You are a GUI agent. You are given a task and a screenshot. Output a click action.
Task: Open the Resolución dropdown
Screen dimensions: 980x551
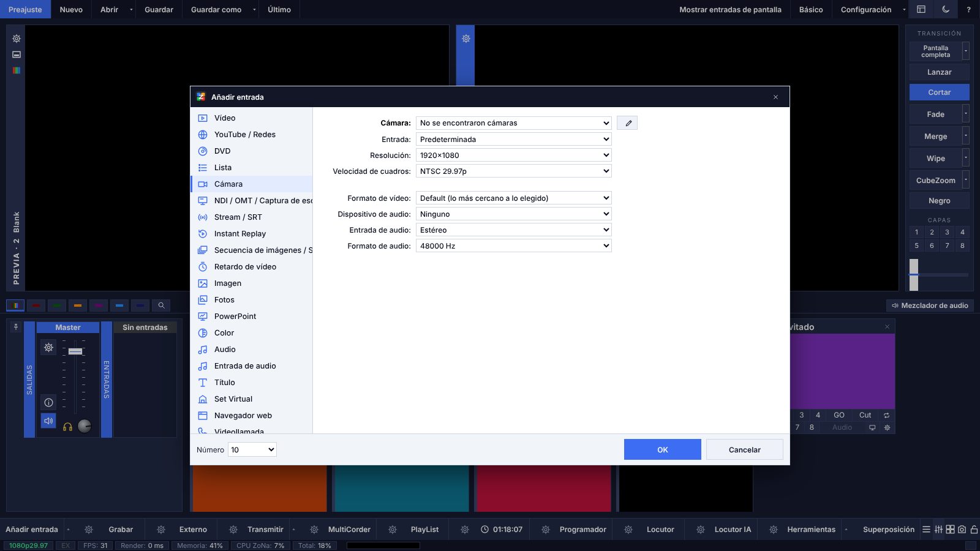[x=514, y=156]
